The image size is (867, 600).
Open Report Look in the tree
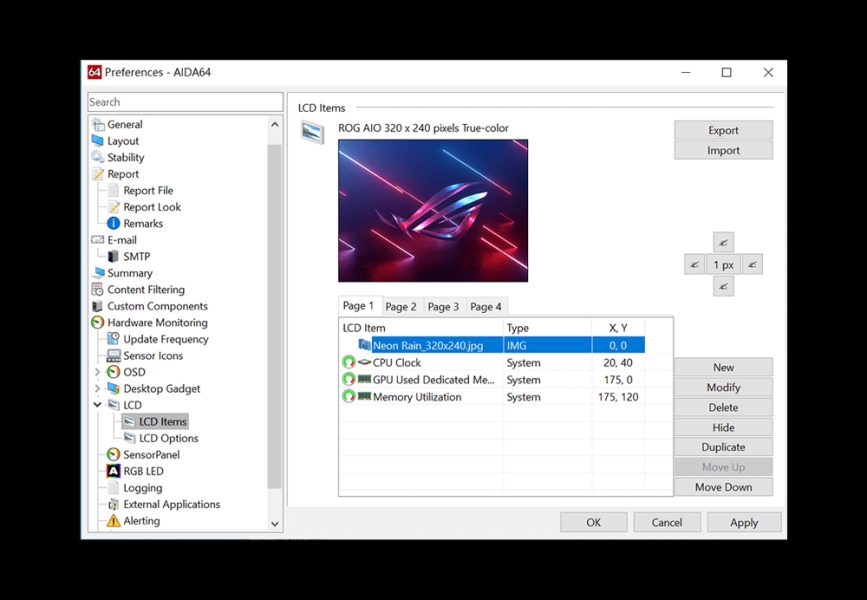tap(152, 207)
